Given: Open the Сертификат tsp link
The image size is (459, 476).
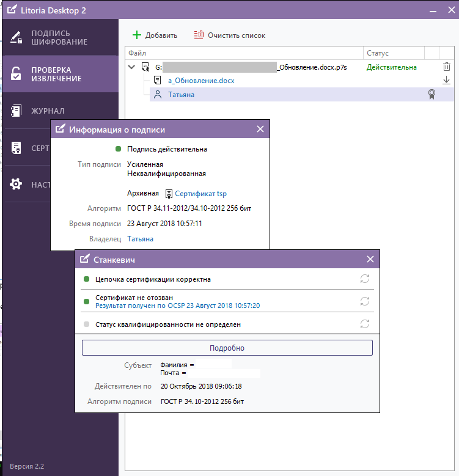Looking at the screenshot, I should coord(200,194).
